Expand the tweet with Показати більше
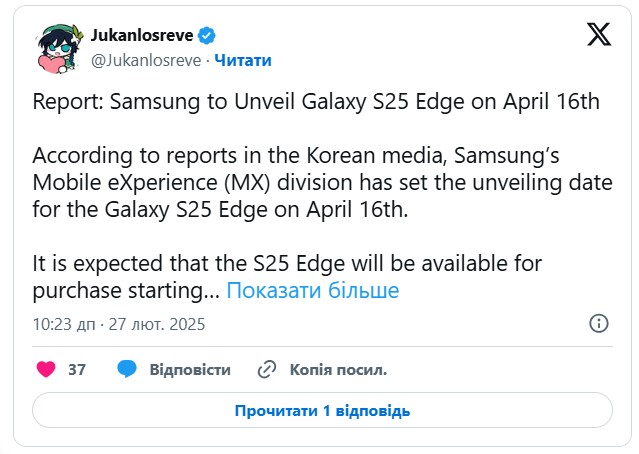The height and width of the screenshot is (454, 639). [313, 291]
